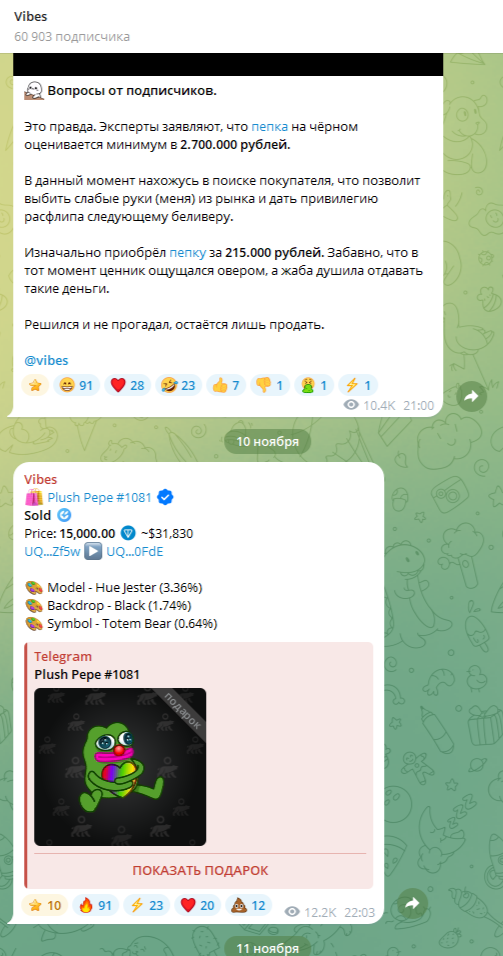Forward the Plush Pepe post
Viewport: 503px width, 956px height.
point(413,904)
